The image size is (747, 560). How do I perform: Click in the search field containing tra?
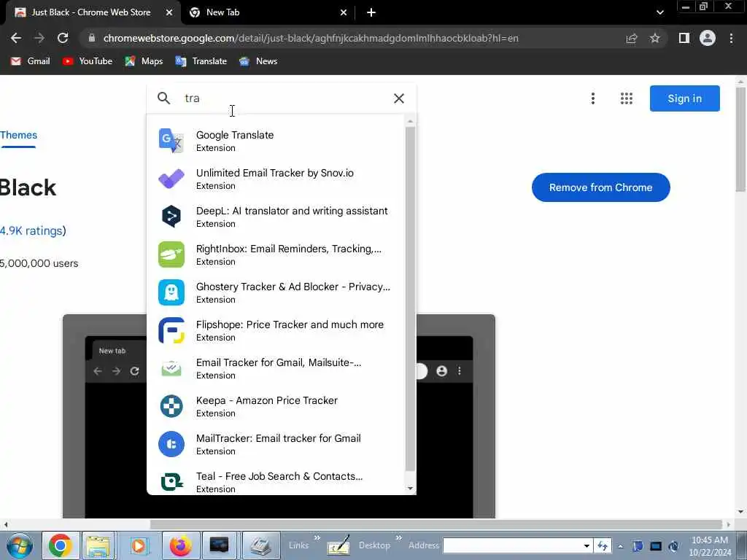pos(285,98)
